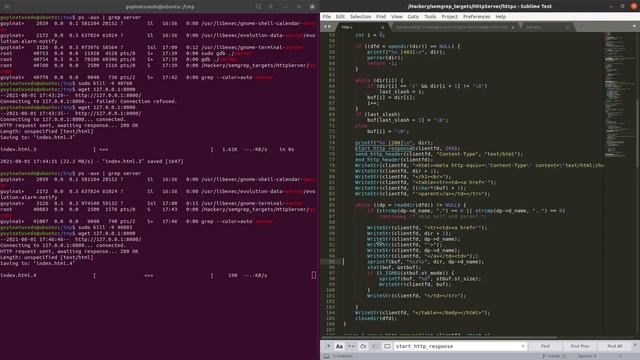
Task: Click line number 95 in the gutter
Action: (x=331, y=262)
